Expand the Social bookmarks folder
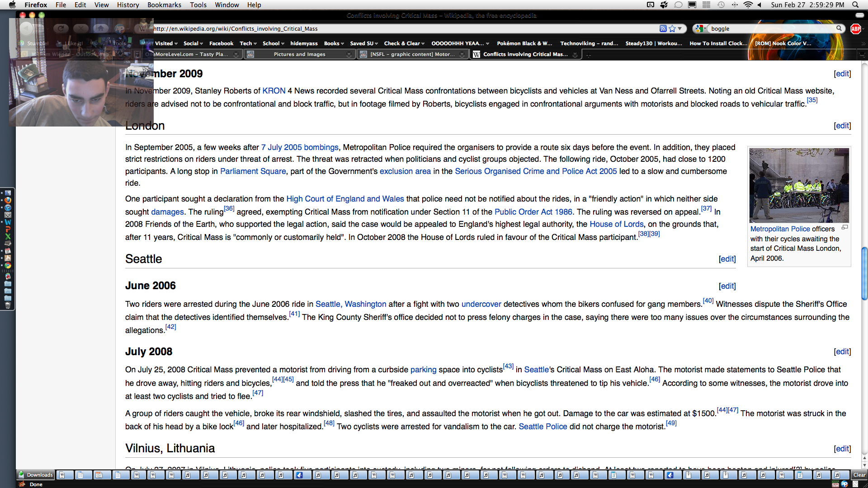Screen dimensions: 868x488 tap(193, 43)
